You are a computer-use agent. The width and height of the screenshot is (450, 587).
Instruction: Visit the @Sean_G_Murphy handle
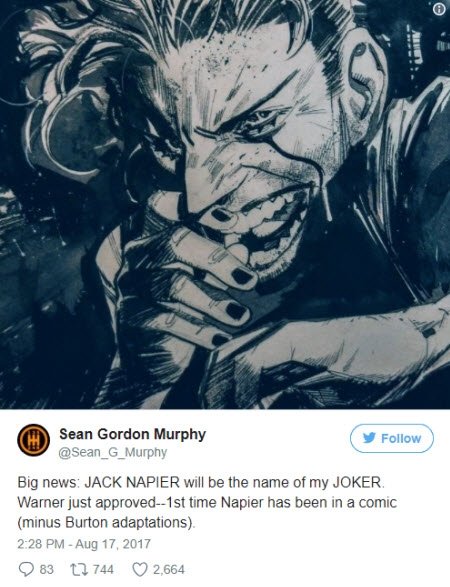click(113, 452)
